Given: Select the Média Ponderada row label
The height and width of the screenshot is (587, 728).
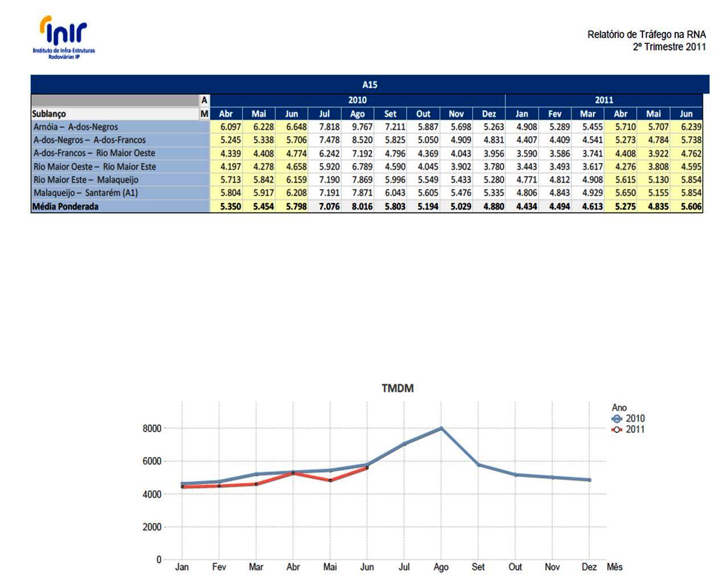Looking at the screenshot, I should click(66, 206).
